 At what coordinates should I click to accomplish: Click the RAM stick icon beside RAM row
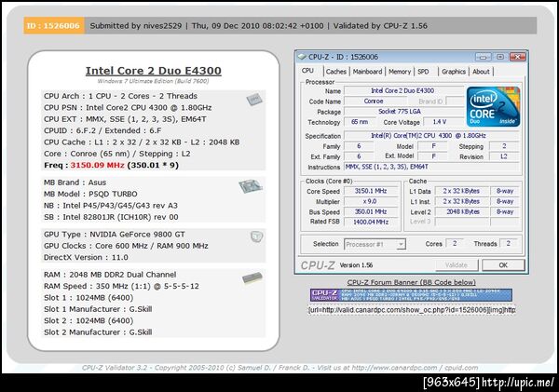point(252,278)
